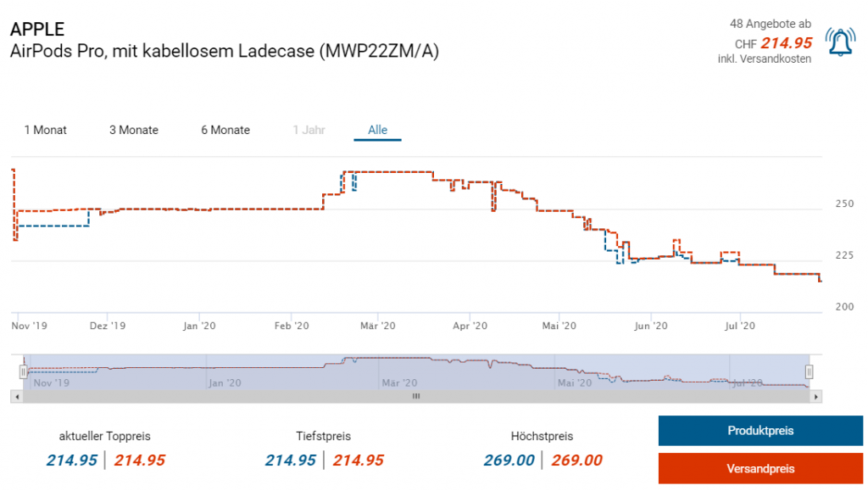The width and height of the screenshot is (868, 491).
Task: Click the APPLE brand heading
Action: tap(37, 29)
